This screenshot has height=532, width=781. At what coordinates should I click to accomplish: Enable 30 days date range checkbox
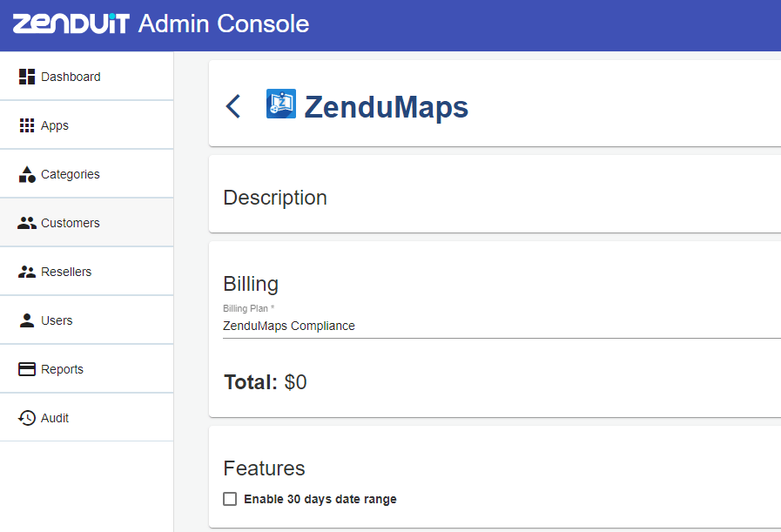[230, 499]
